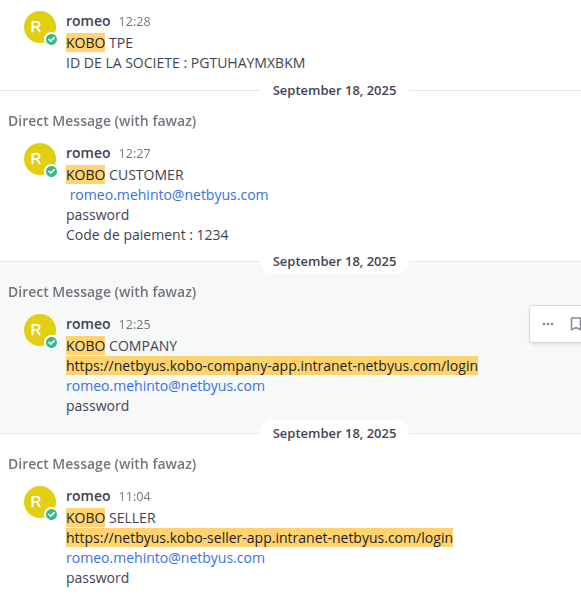Click the email link under KOBO CUSTOMER

pyautogui.click(x=169, y=195)
